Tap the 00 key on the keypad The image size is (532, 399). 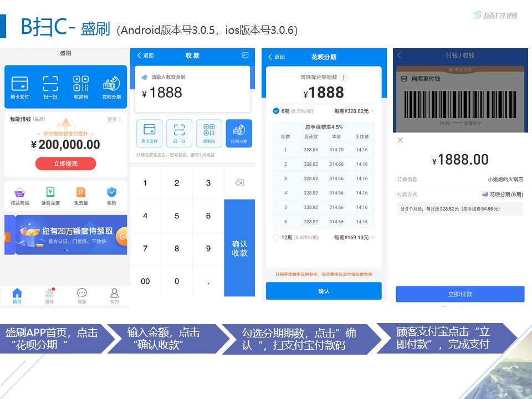tap(146, 282)
